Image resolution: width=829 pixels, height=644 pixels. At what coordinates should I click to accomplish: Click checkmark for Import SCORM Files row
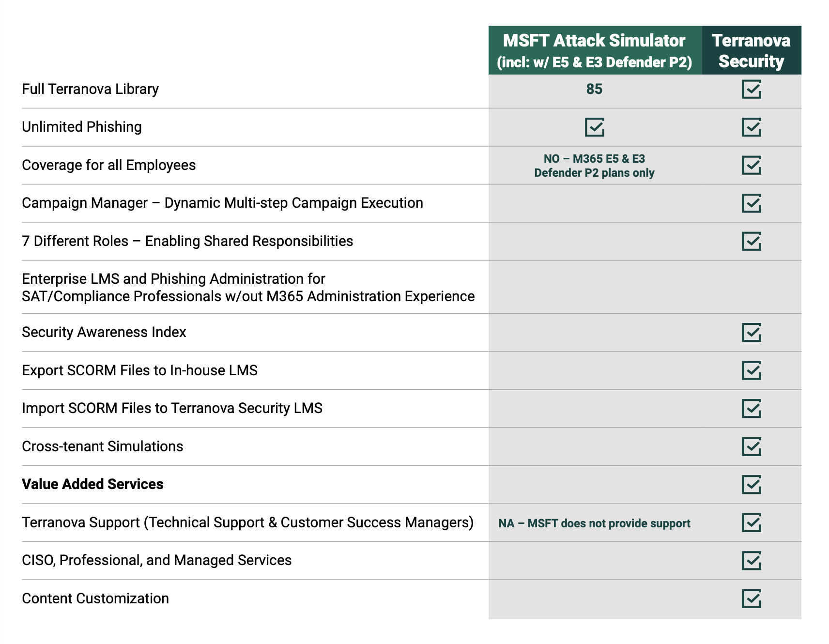752,408
